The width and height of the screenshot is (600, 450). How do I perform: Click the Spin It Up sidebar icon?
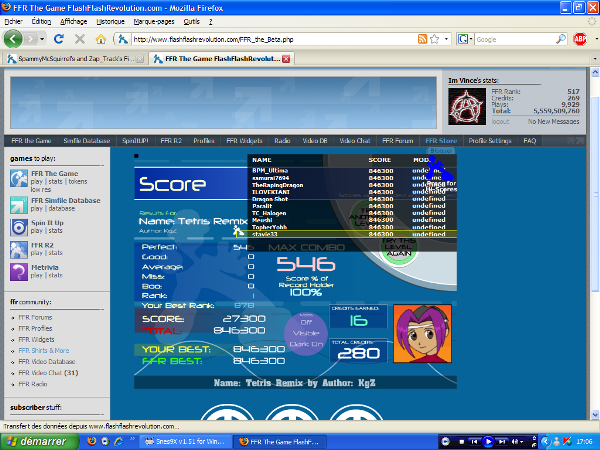pyautogui.click(x=19, y=227)
